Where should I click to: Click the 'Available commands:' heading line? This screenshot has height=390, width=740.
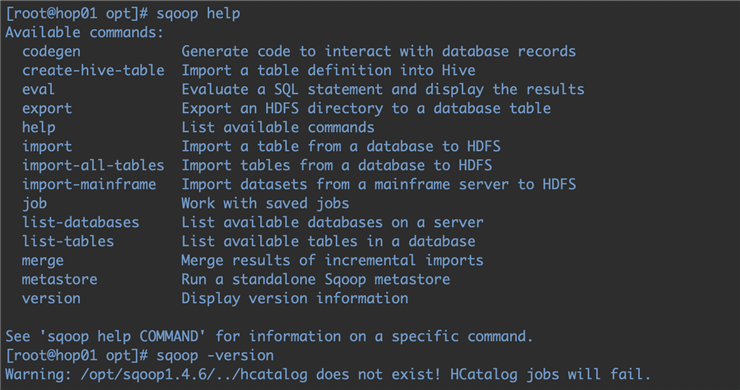coord(84,33)
